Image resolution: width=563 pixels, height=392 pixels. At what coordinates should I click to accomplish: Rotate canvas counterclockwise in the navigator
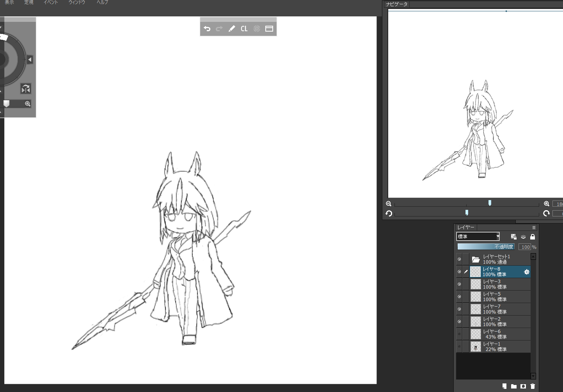pyautogui.click(x=389, y=213)
